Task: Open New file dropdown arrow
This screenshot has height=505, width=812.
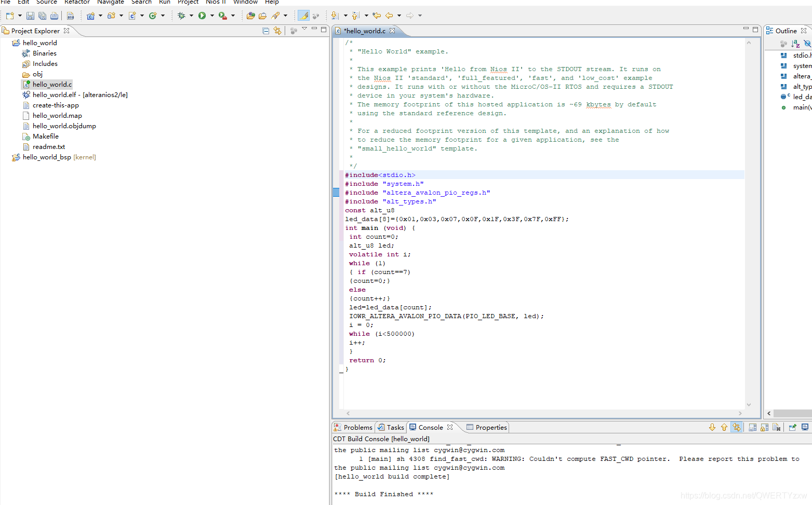Action: [20, 16]
